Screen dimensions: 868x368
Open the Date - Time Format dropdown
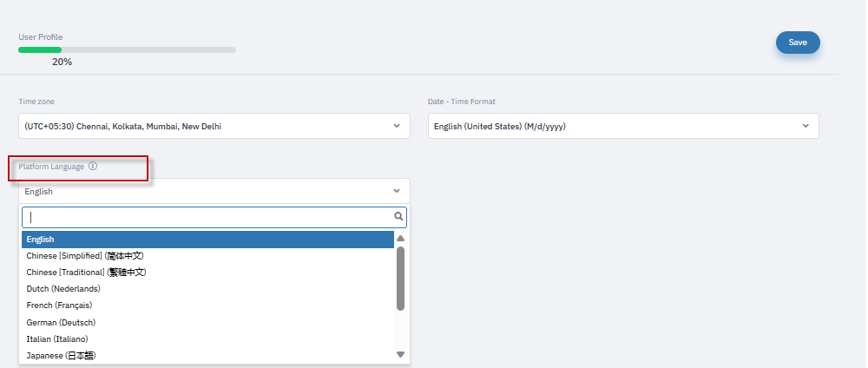(x=623, y=126)
